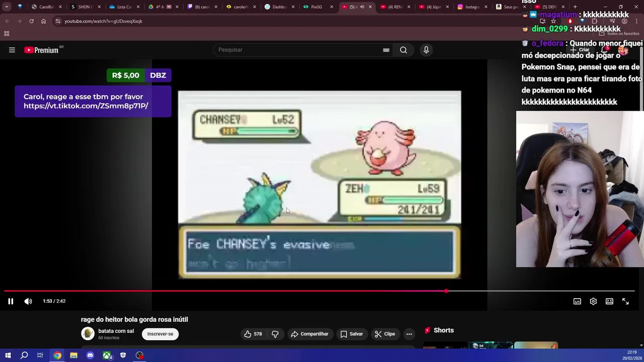Switch to theater mode
This screenshot has height=362, width=644.
pyautogui.click(x=609, y=301)
